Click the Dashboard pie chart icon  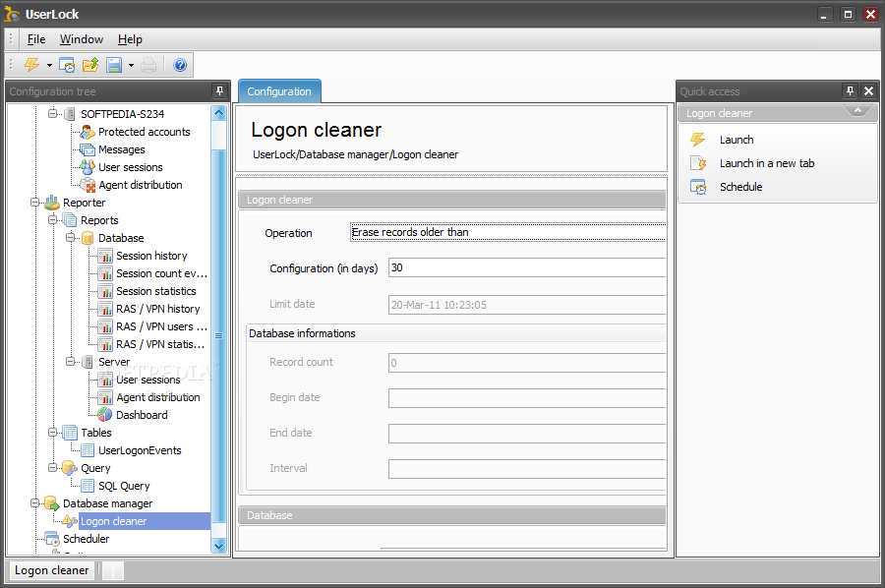pos(105,415)
